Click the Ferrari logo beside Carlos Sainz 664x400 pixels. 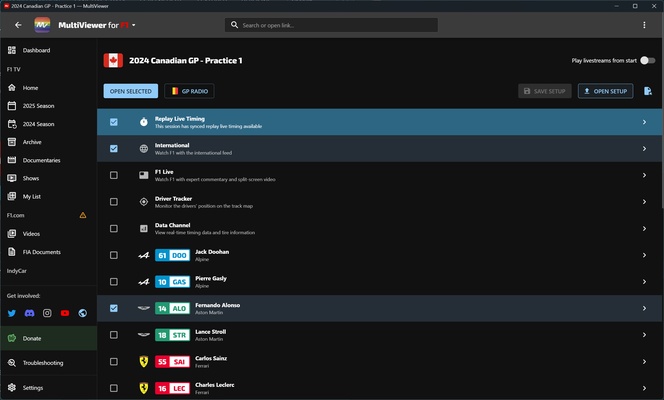pos(144,361)
